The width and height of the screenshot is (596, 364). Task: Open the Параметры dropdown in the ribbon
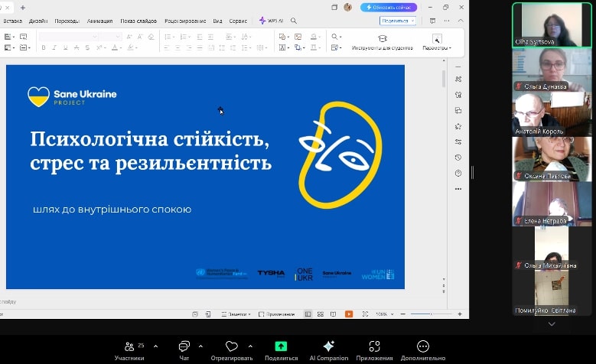pos(437,42)
